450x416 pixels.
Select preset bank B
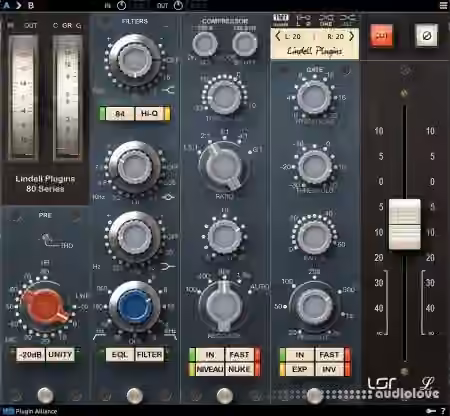(31, 5)
